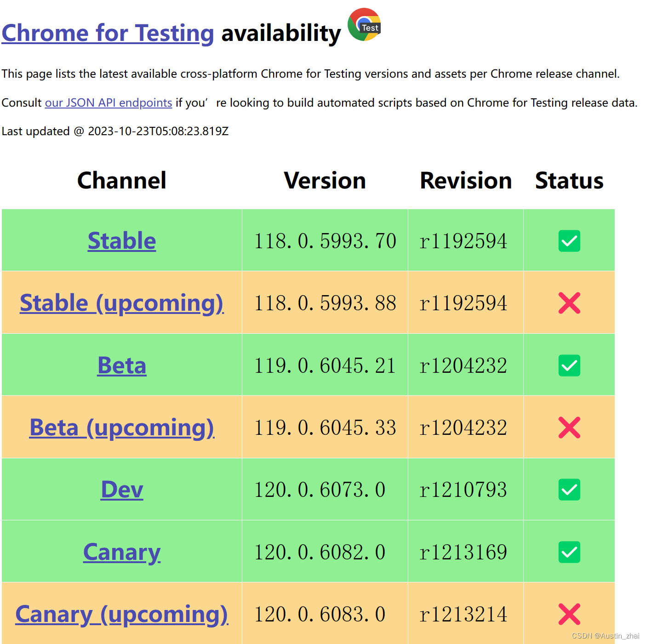
Task: Click revision r1204232 in Beta (upcoming) row
Action: pos(463,427)
